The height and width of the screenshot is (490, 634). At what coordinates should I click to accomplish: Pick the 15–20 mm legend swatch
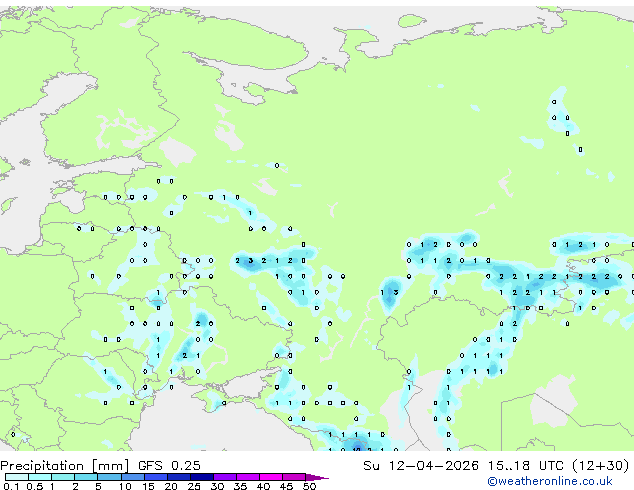click(155, 477)
